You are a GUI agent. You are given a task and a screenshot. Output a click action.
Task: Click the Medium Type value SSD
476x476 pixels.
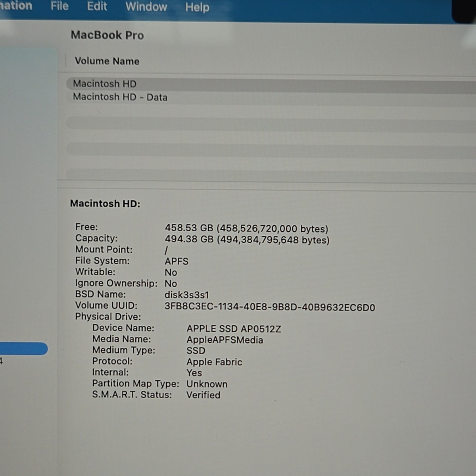click(196, 351)
